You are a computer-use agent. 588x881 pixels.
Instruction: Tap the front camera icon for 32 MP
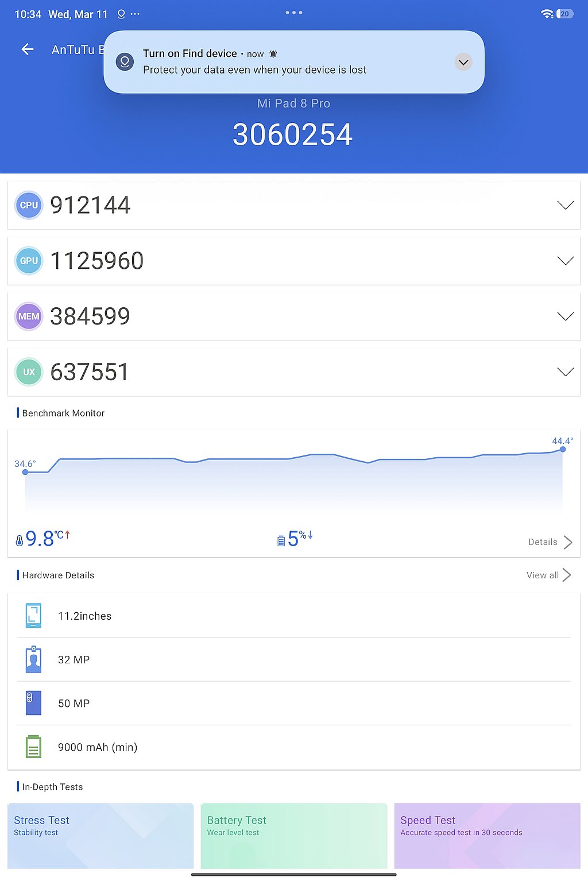click(x=33, y=659)
